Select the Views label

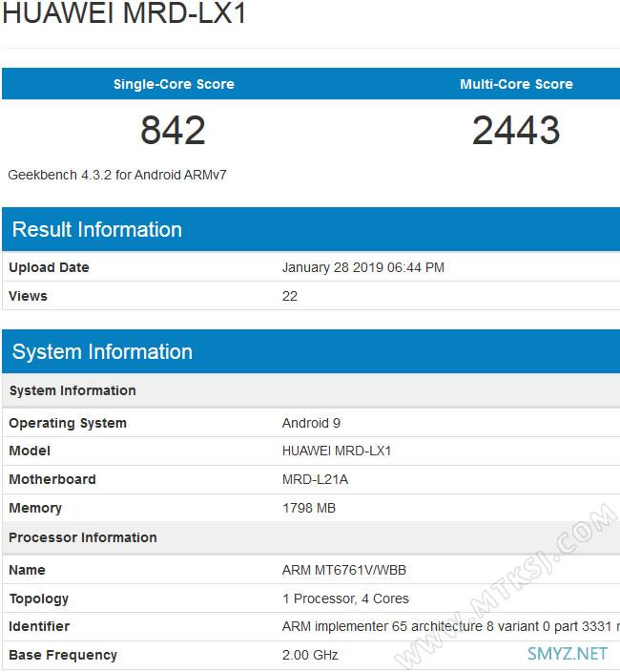pyautogui.click(x=28, y=296)
